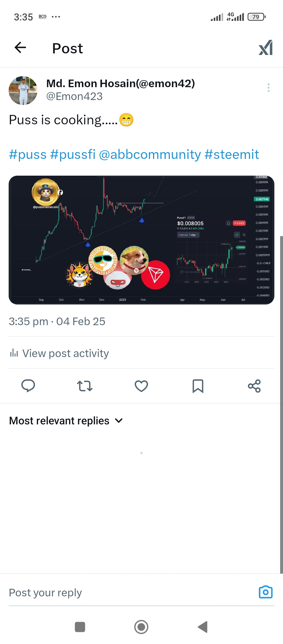
Task: Tap the Android recent apps square
Action: pyautogui.click(x=80, y=627)
